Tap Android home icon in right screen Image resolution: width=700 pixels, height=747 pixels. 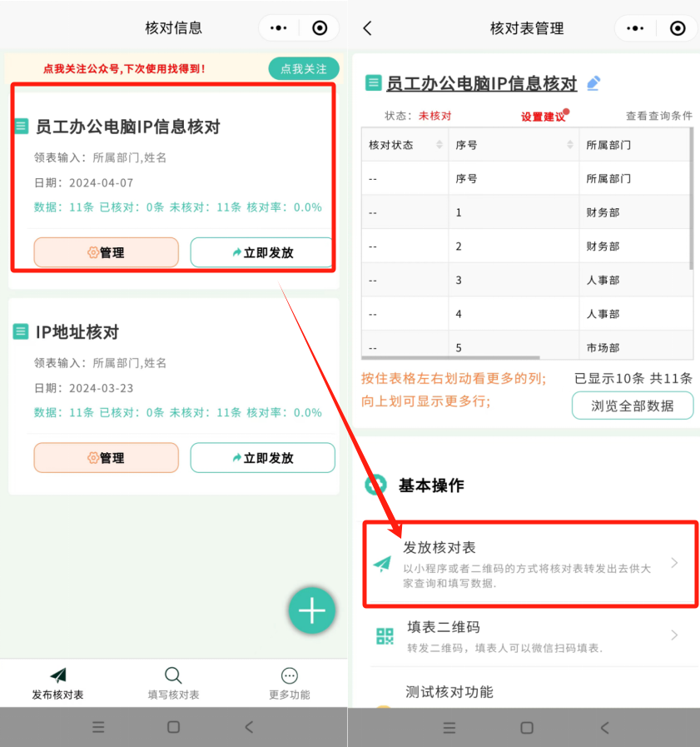coord(527,728)
